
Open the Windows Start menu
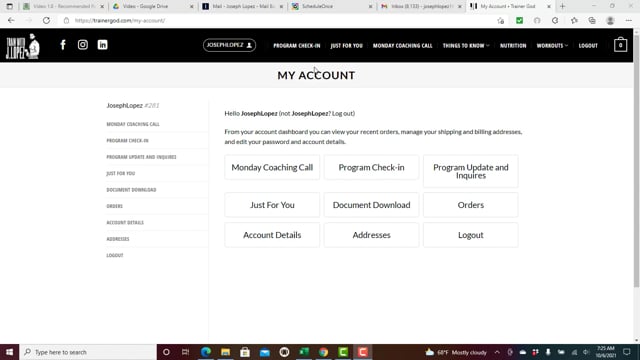coord(9,352)
